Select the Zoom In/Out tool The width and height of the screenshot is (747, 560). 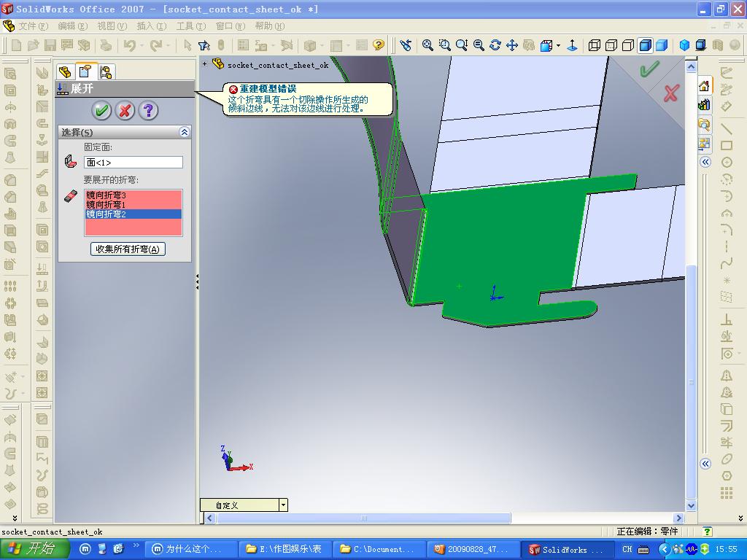[461, 45]
